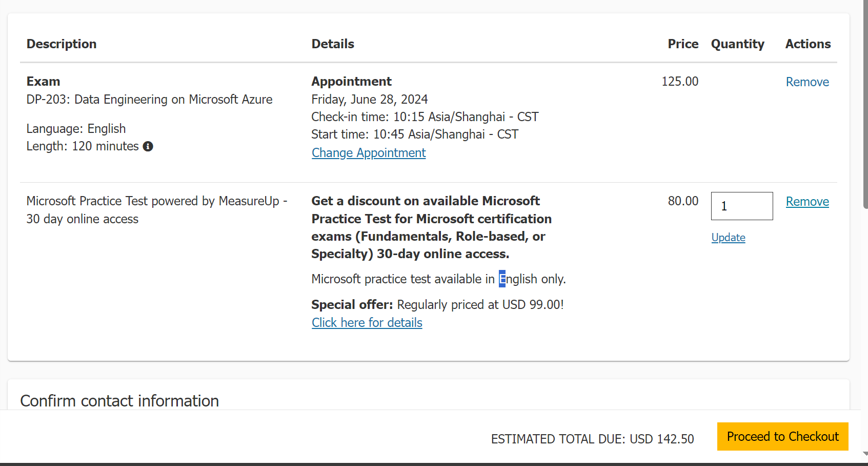Click the Estimated Total Due USD 142.50 text
Screen dimensions: 868x466
(x=592, y=439)
